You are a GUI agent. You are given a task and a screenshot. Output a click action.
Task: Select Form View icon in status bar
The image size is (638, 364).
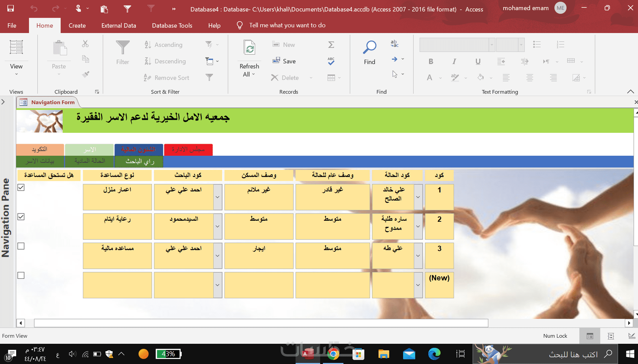click(x=590, y=336)
